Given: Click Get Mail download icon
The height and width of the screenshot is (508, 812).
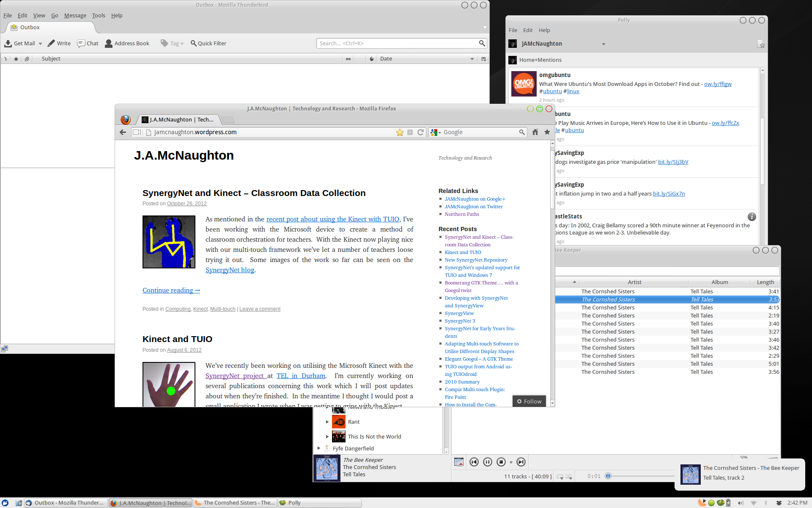Looking at the screenshot, I should click(8, 43).
